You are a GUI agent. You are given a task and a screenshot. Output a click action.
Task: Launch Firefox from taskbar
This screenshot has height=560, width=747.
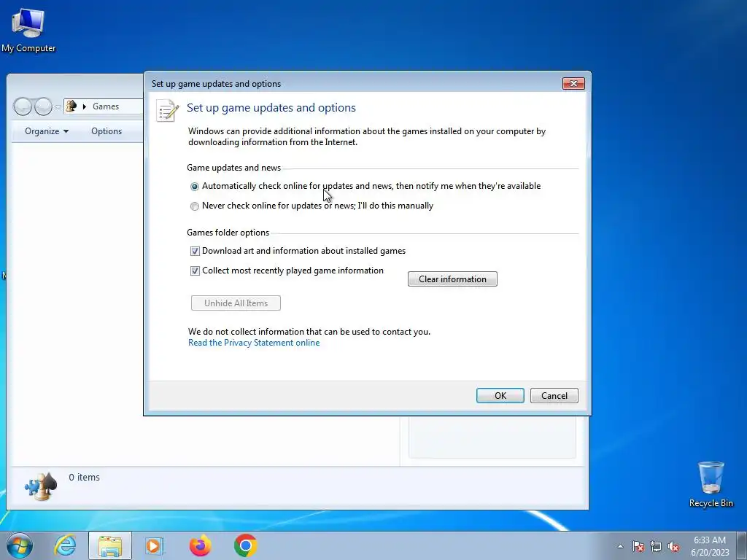200,545
